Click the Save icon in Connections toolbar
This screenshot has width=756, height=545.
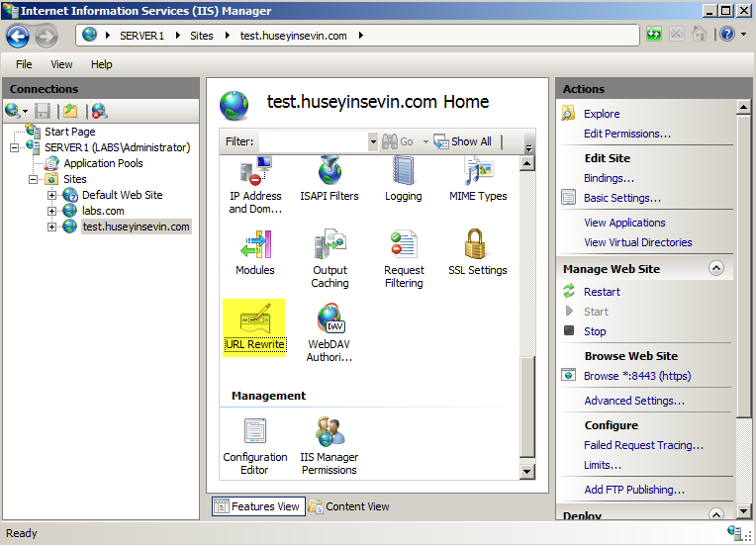click(43, 112)
